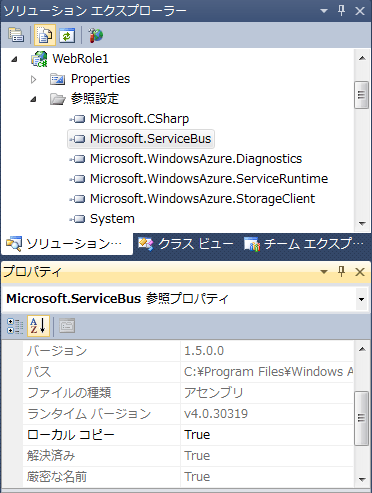This screenshot has height=493, width=372.
Task: Toggle auto-hide pin on Solution Explorer
Action: pos(341,11)
